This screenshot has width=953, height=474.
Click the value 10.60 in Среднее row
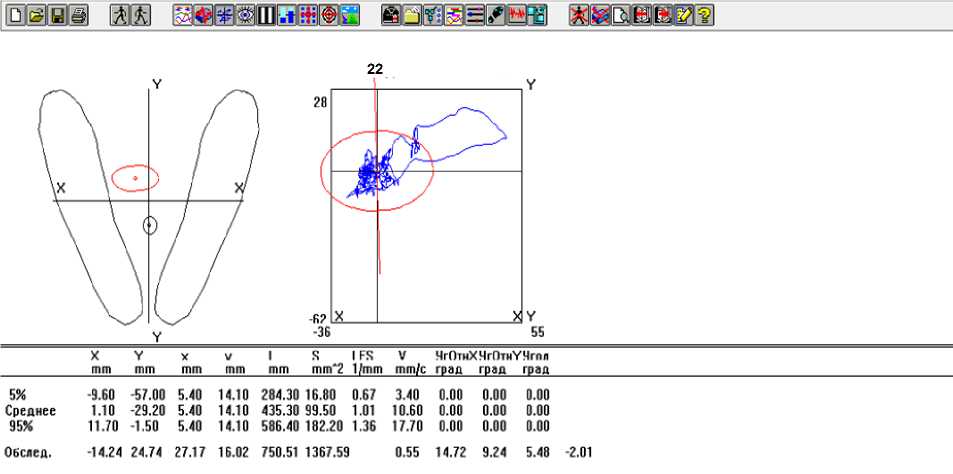coord(407,411)
